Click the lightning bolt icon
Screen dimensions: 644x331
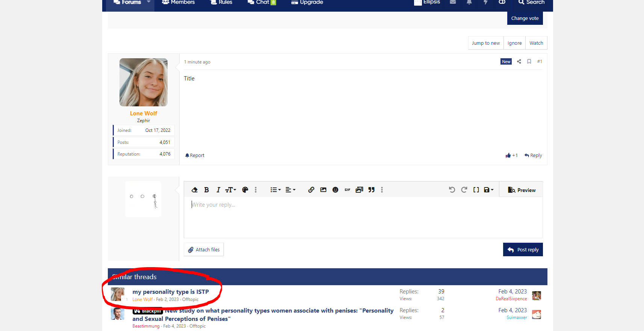click(x=485, y=2)
